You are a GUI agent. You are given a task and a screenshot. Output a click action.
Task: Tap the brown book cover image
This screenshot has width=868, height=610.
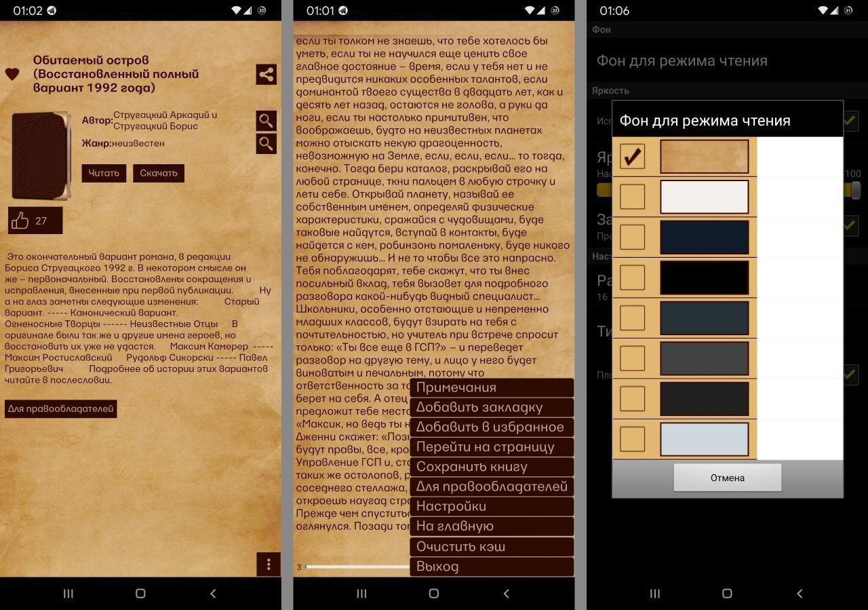pyautogui.click(x=41, y=156)
